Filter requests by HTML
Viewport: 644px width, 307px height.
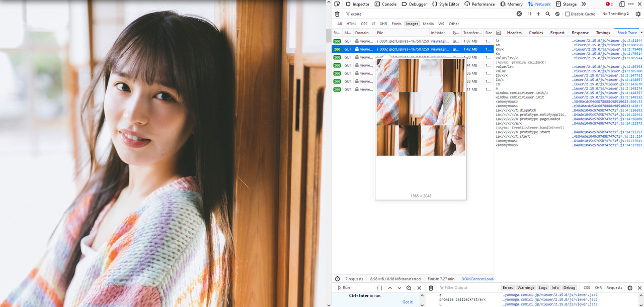pyautogui.click(x=351, y=24)
